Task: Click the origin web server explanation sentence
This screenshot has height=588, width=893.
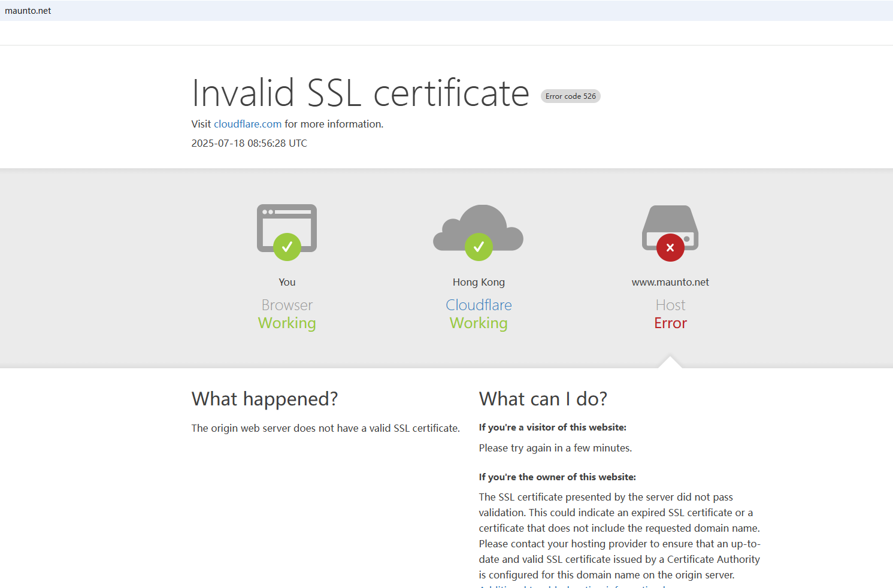Action: point(326,428)
